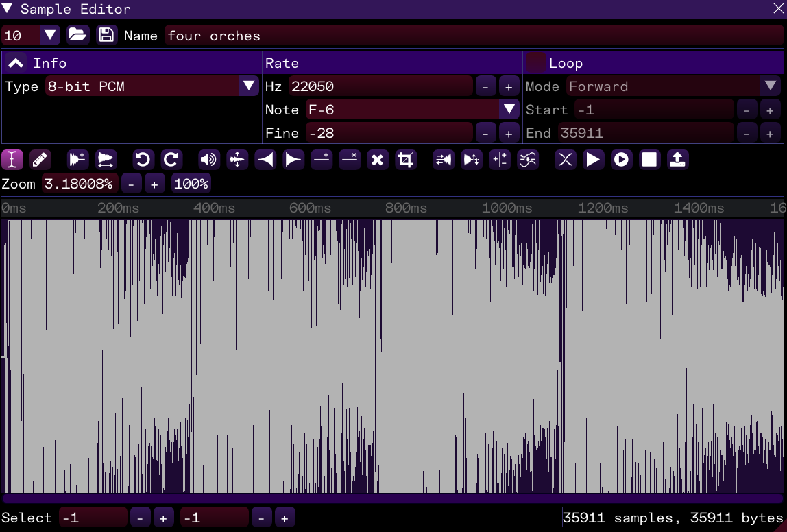
Task: Open sample using the folder icon
Action: coord(78,36)
